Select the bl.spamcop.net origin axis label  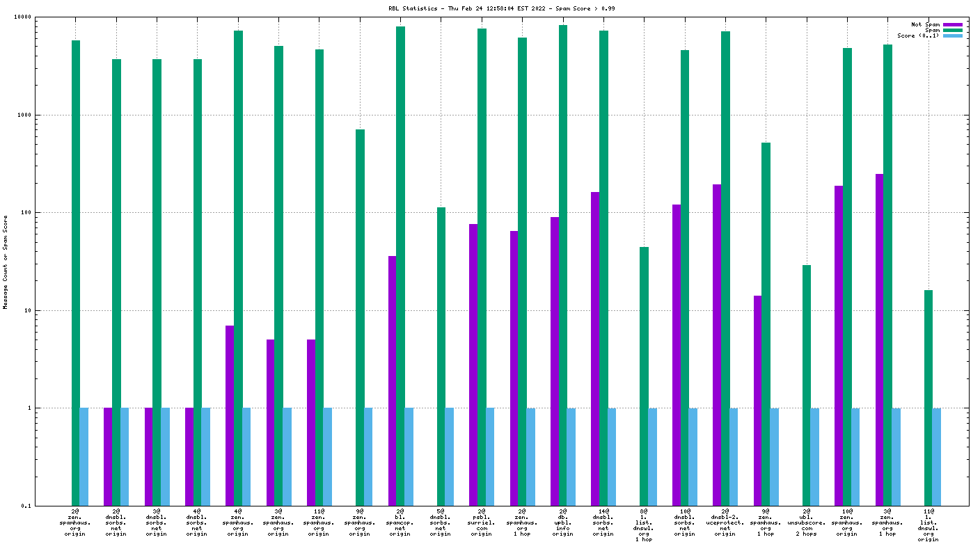pyautogui.click(x=400, y=522)
